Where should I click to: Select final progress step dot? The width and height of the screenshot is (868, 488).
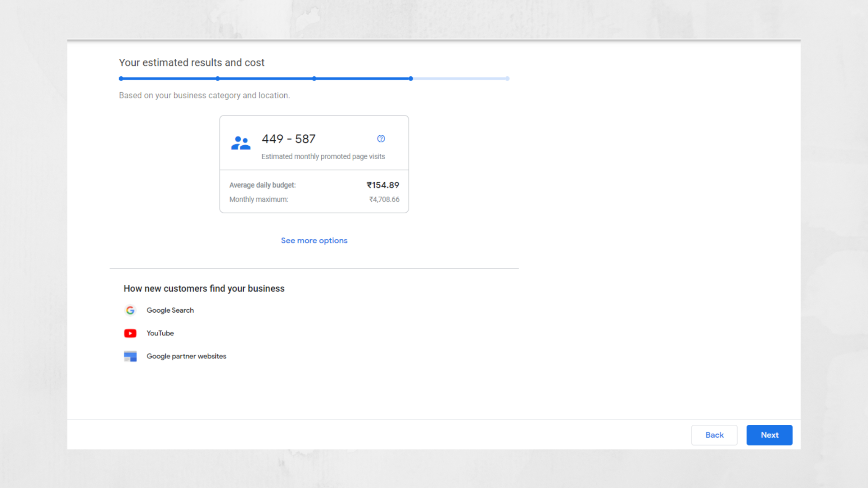click(x=507, y=78)
